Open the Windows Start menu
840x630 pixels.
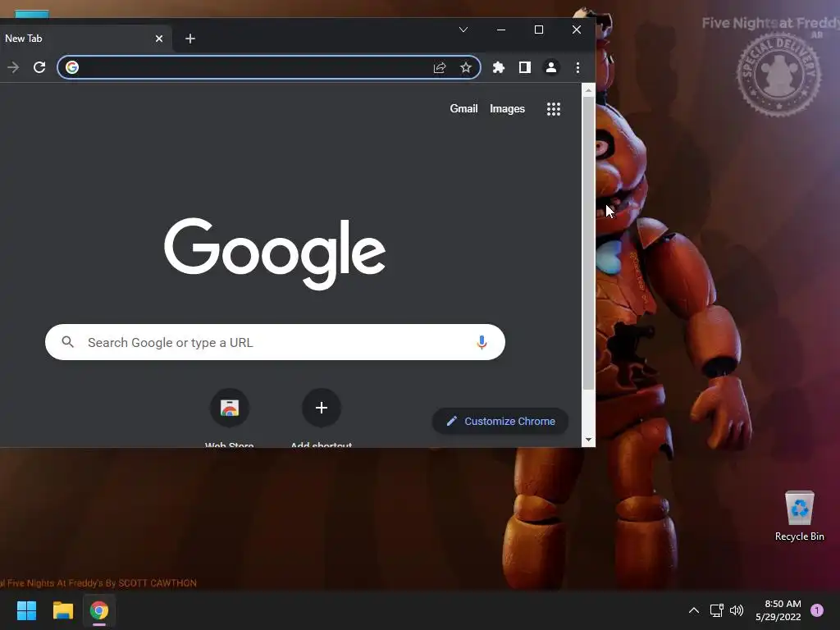coord(26,610)
